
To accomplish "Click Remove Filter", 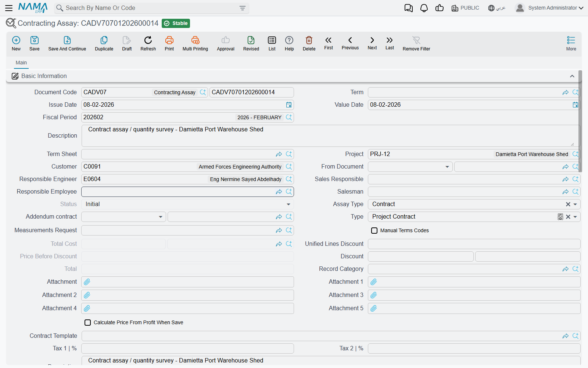I will coord(416,43).
